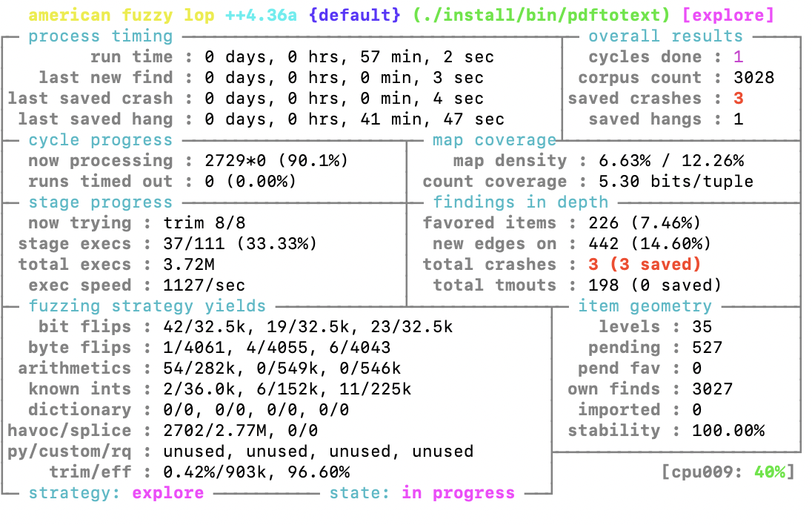Select the run time value "57 min, 2 sec"
The width and height of the screenshot is (812, 525).
pos(427,57)
